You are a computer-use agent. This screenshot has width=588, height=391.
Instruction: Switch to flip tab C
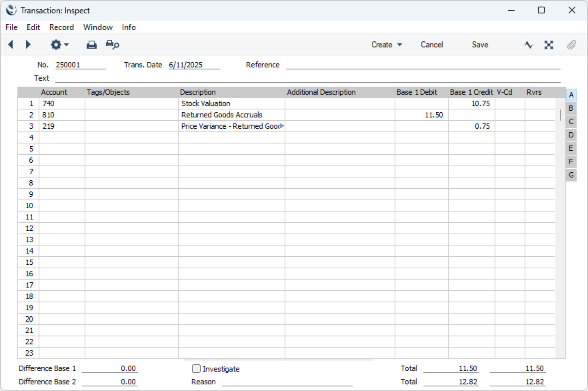pyautogui.click(x=571, y=121)
